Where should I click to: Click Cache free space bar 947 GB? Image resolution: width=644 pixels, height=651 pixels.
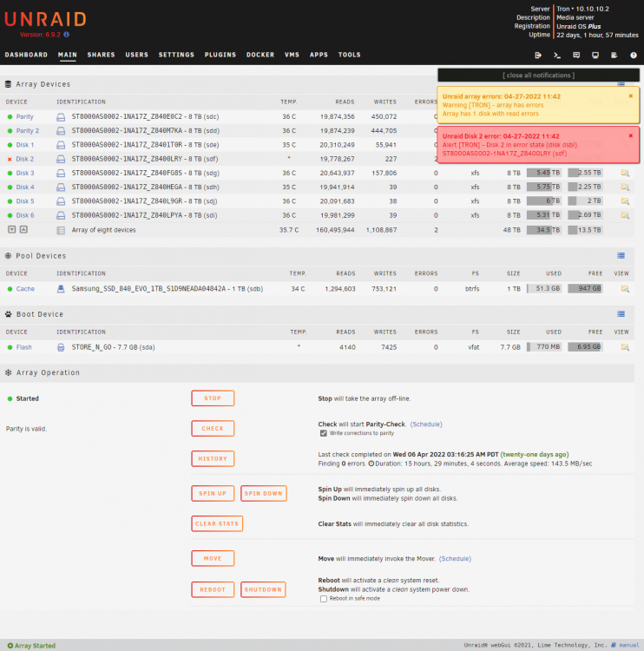(586, 289)
